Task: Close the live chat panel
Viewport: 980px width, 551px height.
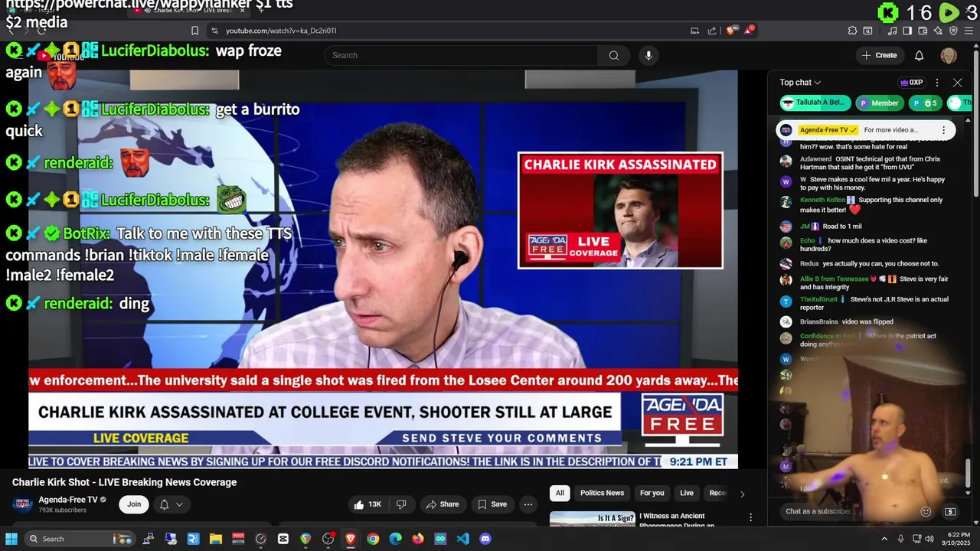Action: [x=957, y=83]
